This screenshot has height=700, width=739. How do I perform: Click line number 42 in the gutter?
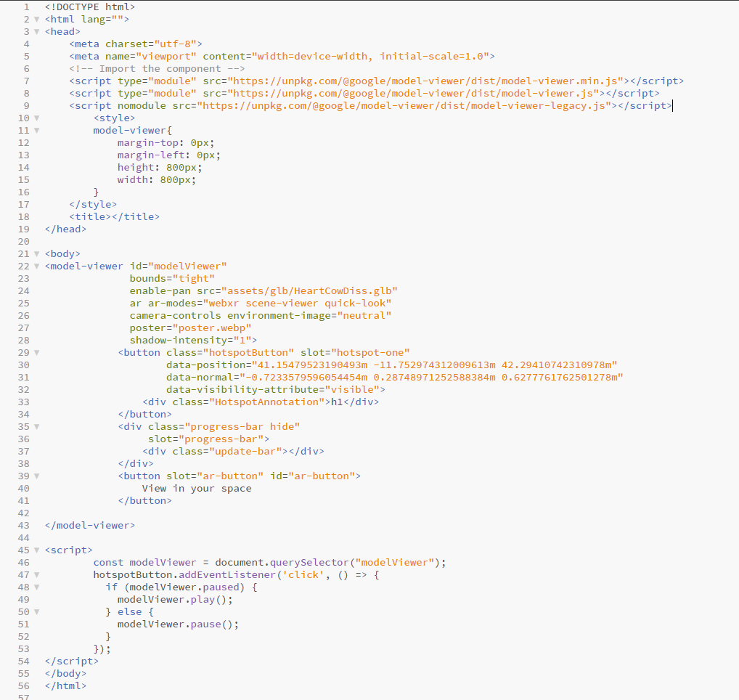click(23, 513)
